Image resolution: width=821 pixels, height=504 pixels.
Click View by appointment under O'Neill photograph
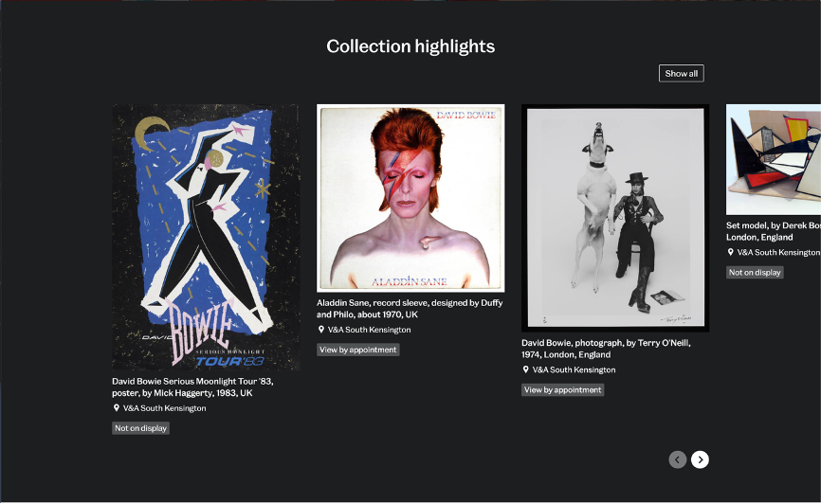563,389
